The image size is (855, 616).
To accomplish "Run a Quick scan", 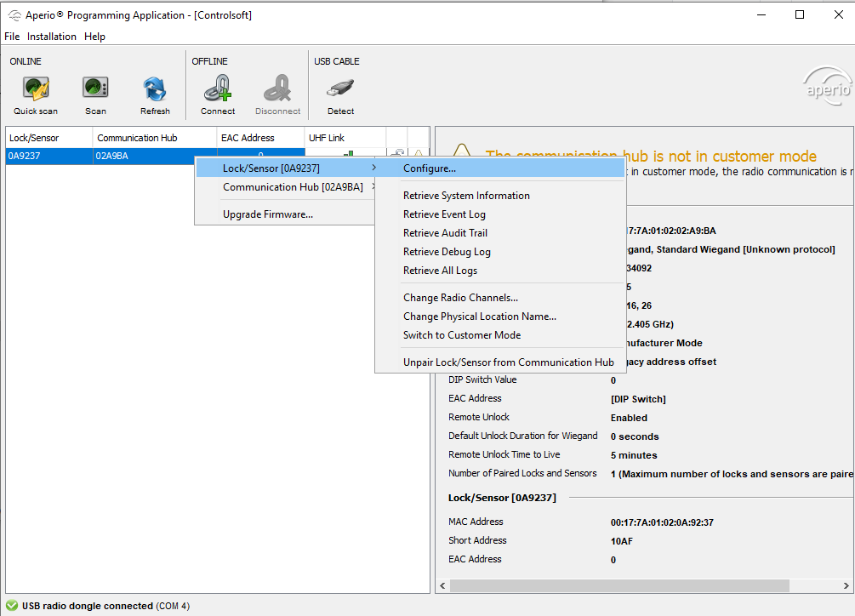I will 36,95.
